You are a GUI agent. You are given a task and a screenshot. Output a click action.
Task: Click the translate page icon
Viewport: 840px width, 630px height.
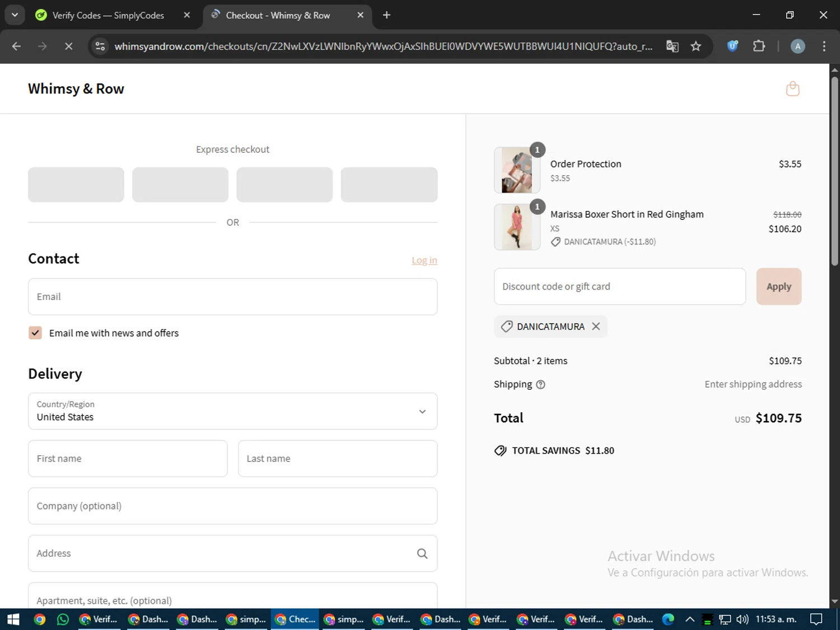tap(672, 46)
